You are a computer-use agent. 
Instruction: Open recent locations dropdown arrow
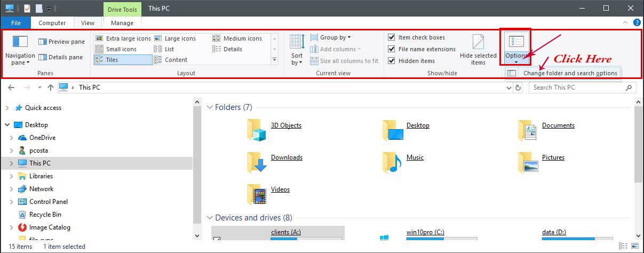pos(40,88)
